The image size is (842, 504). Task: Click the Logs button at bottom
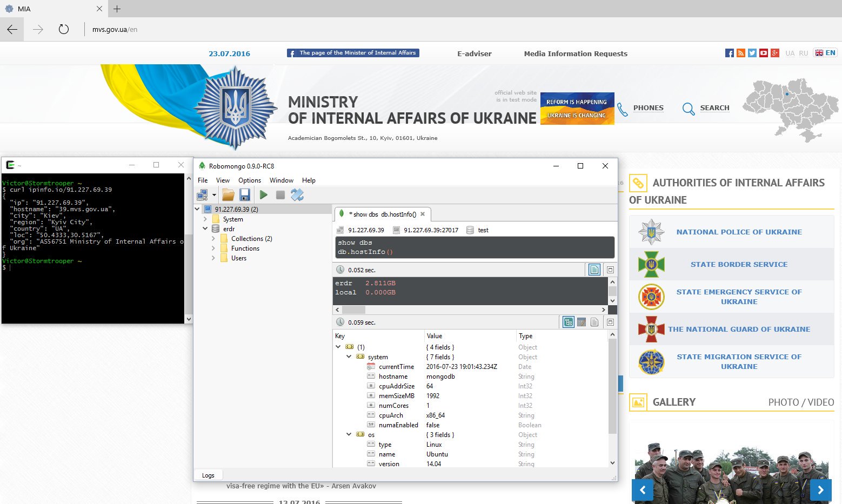click(208, 475)
